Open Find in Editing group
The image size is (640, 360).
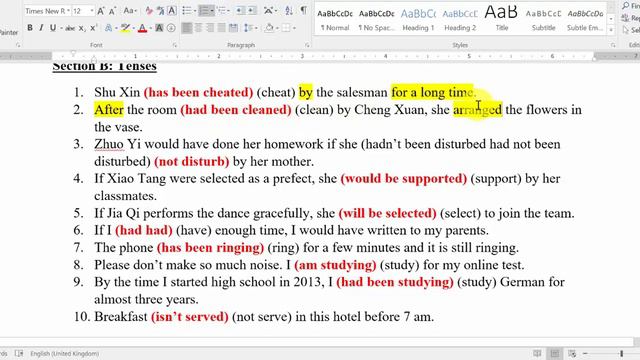pos(630,6)
